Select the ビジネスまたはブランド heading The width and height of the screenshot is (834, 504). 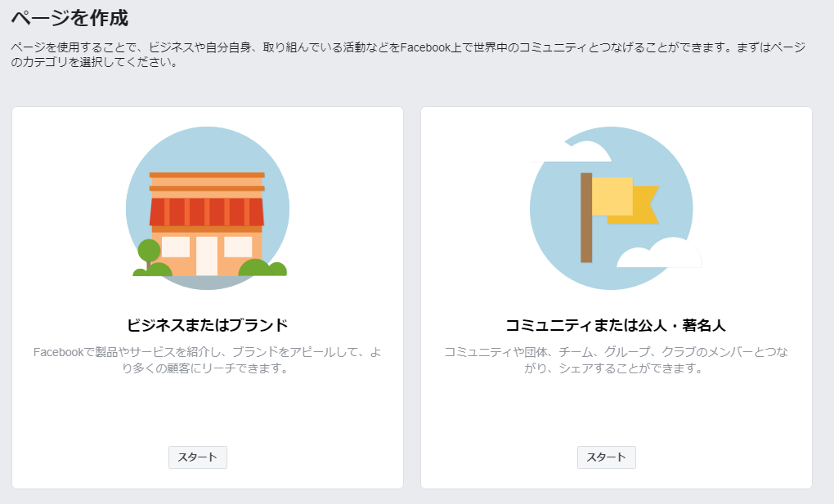[208, 325]
